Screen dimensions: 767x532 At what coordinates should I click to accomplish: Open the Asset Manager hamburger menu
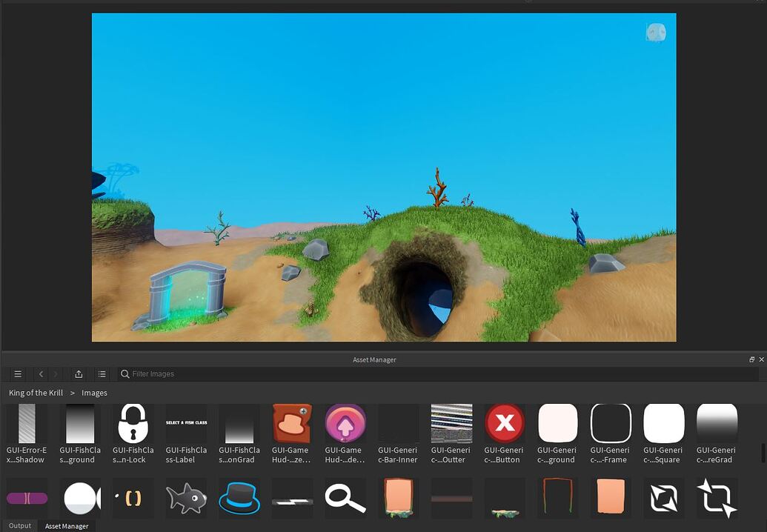[17, 373]
